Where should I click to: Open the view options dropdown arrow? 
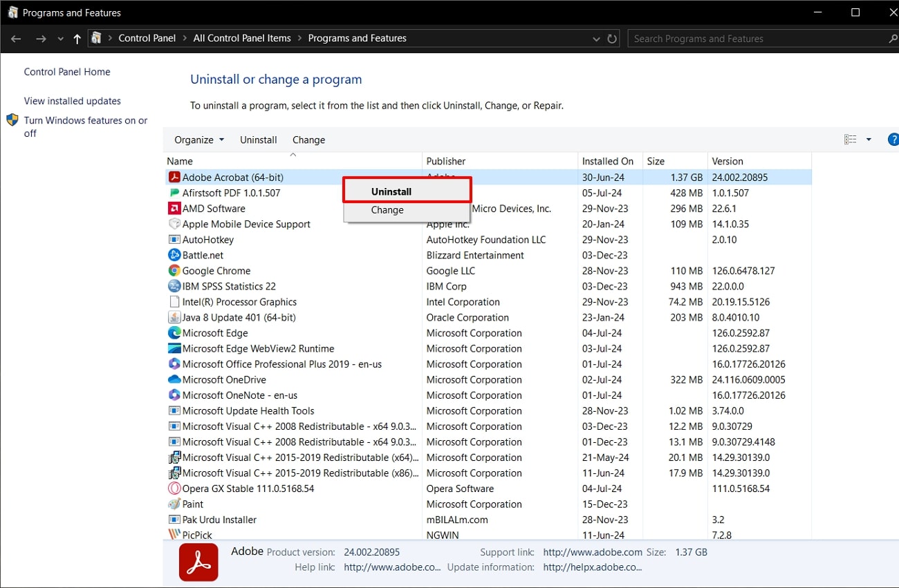pyautogui.click(x=869, y=140)
